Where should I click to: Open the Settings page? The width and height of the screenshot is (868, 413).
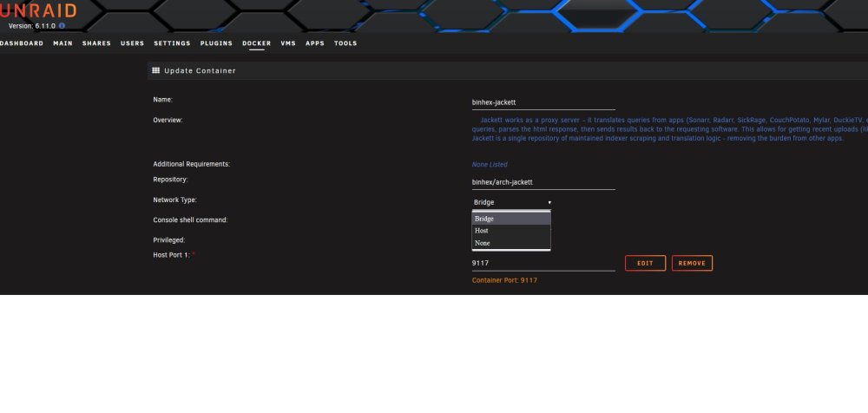(172, 43)
